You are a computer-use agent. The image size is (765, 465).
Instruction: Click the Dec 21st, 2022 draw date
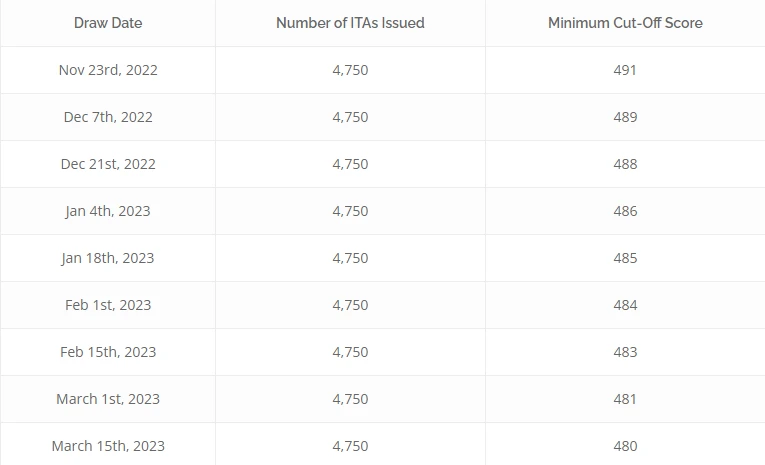[x=108, y=164]
